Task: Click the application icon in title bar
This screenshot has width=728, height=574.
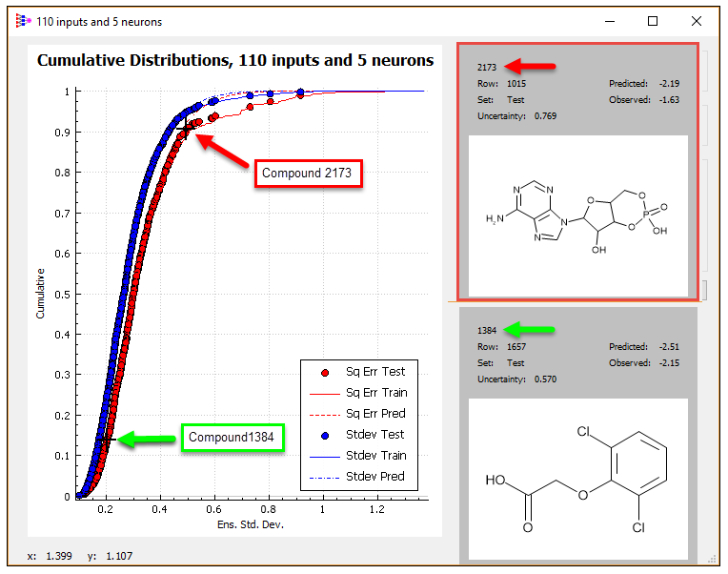Action: 23,21
